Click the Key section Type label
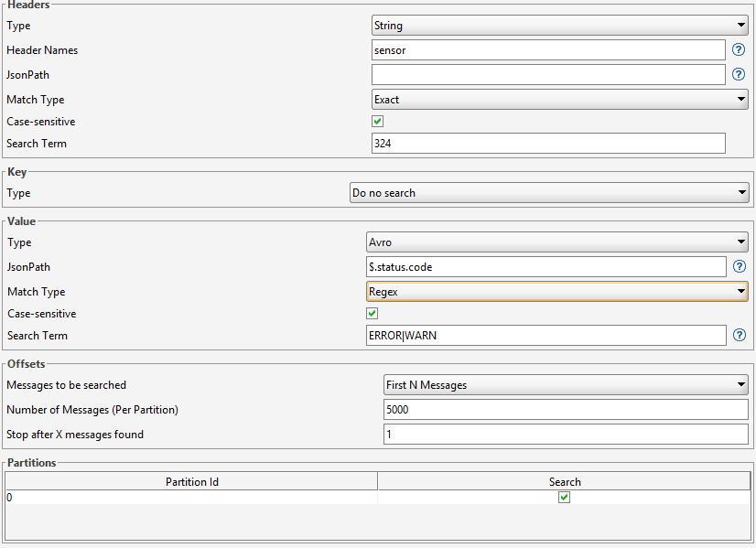 [18, 193]
